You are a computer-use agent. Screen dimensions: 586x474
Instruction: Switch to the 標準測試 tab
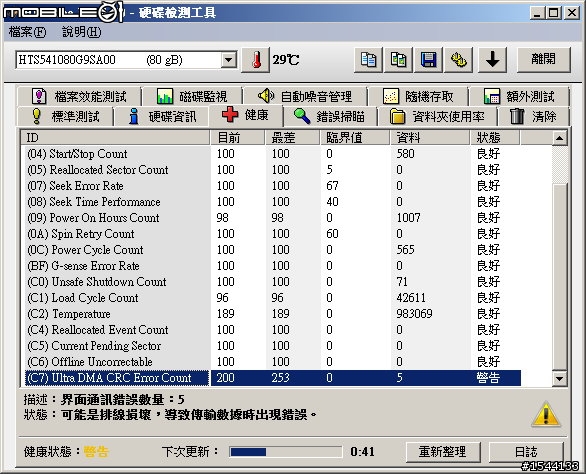(65, 116)
